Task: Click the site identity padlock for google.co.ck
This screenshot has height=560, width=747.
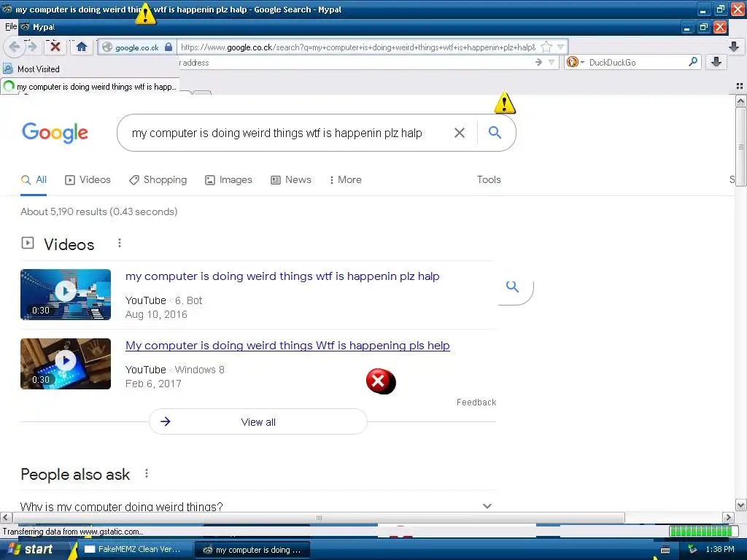Action: coord(169,47)
